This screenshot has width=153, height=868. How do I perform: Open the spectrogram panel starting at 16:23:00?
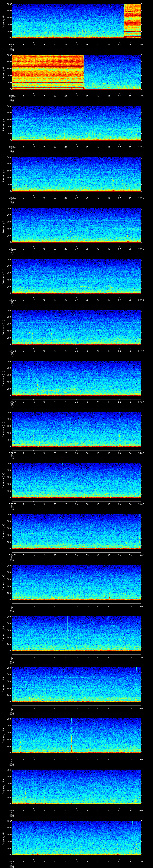coord(76,480)
